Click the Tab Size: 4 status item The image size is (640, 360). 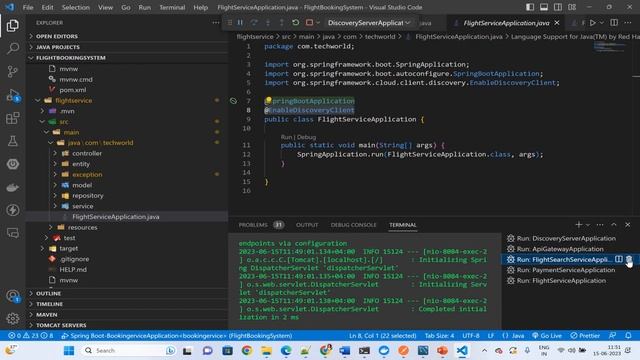point(439,336)
